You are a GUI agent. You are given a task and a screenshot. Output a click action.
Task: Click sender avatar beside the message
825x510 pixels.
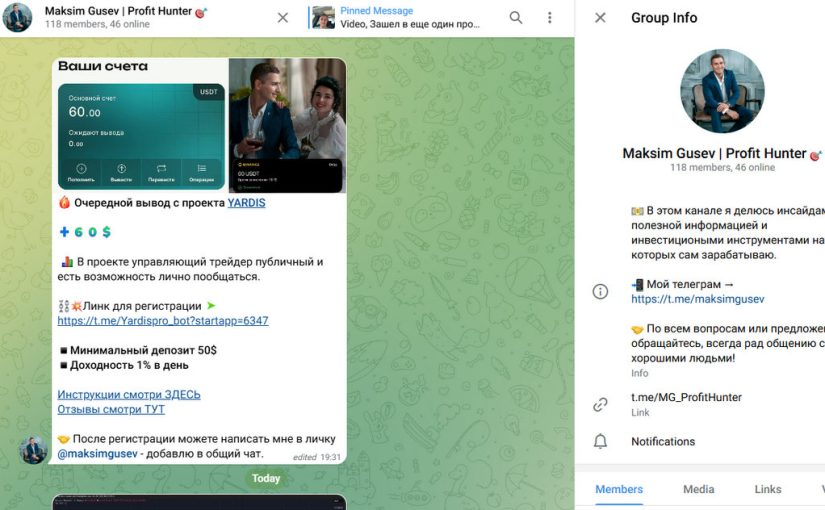click(x=34, y=449)
